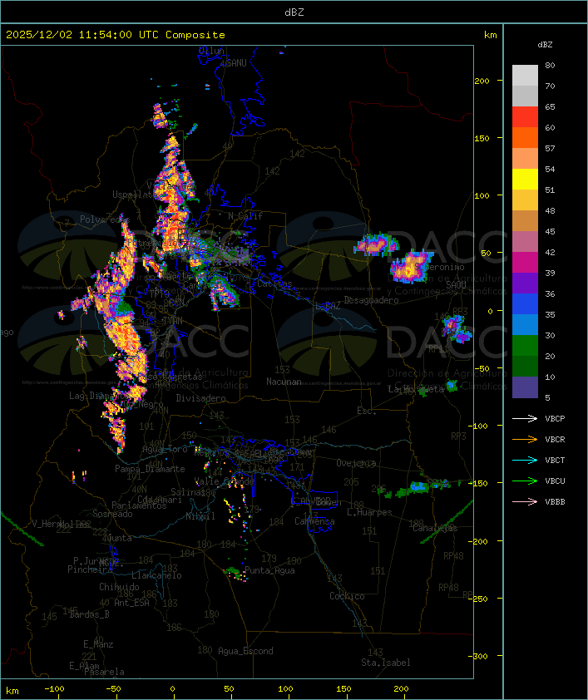
Task: Click the Polvaredas place label
Action: [104, 219]
